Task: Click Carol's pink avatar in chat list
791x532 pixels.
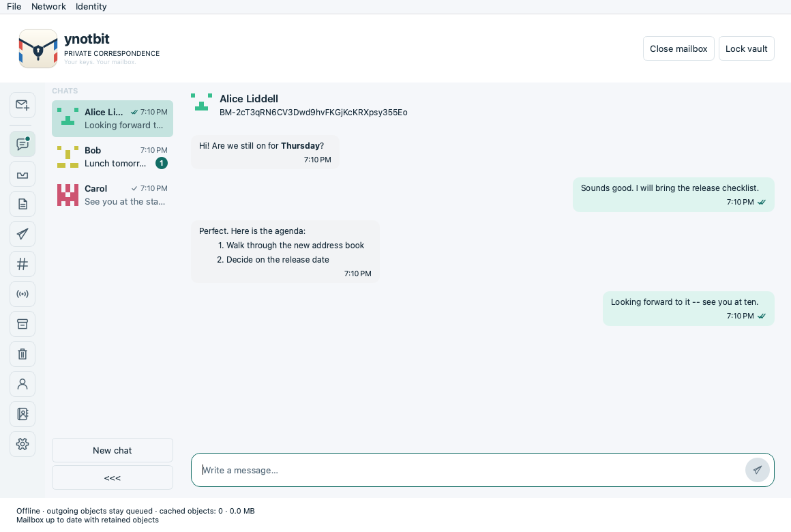Action: tap(68, 195)
